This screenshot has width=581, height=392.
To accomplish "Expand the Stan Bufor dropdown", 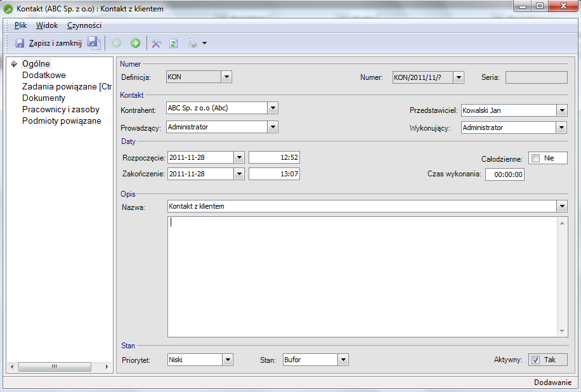I will (x=343, y=360).
